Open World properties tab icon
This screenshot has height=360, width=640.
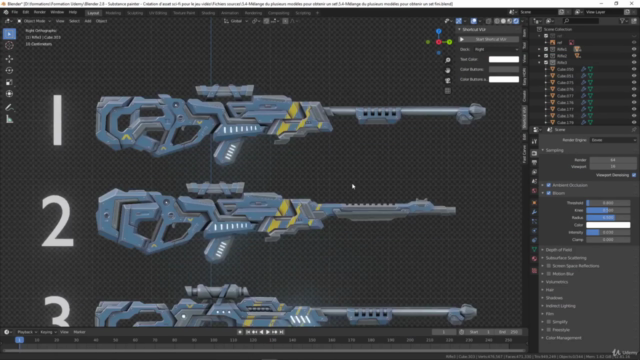click(534, 191)
